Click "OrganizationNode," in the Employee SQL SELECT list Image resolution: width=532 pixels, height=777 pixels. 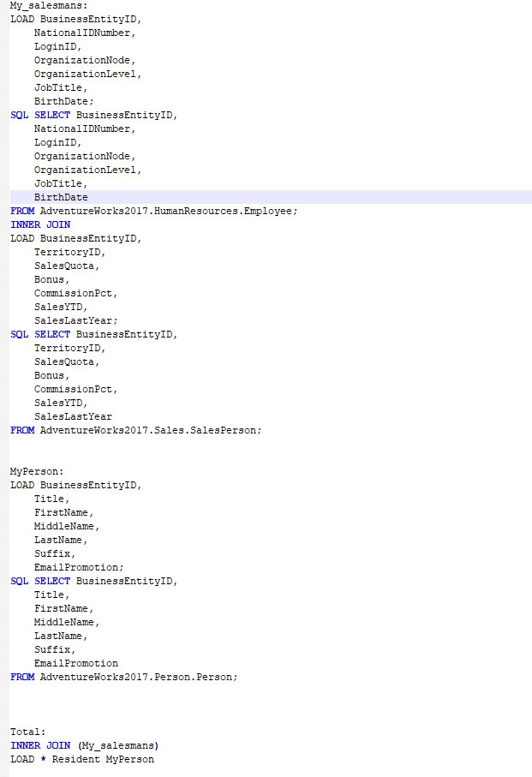click(85, 157)
